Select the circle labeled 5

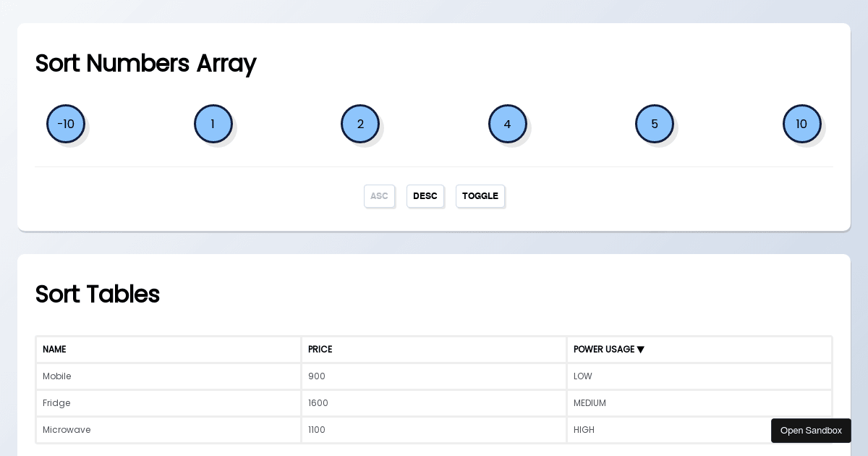tap(655, 124)
